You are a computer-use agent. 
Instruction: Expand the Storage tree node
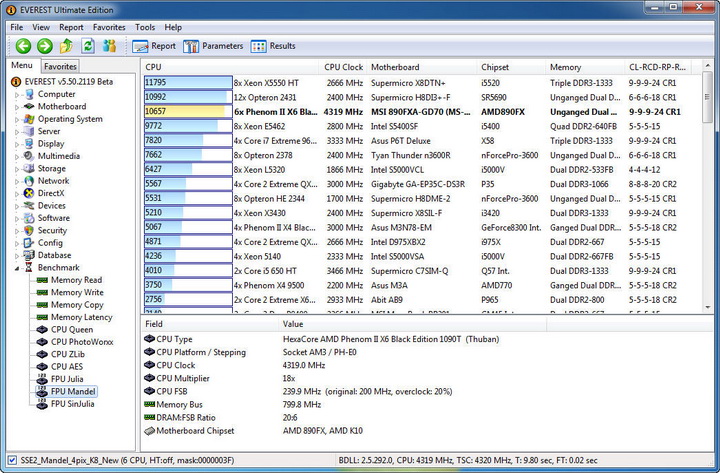pos(17,169)
